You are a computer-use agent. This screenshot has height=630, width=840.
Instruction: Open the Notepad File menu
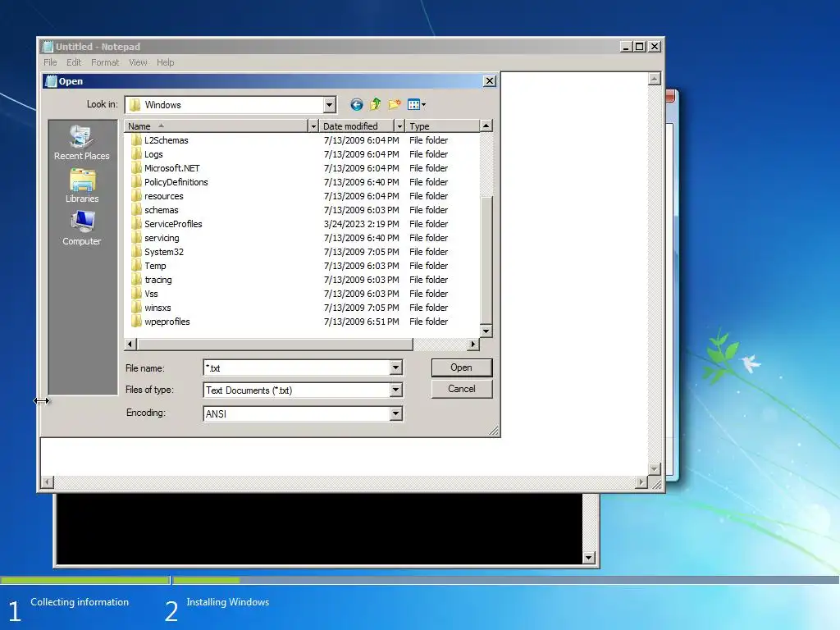50,62
